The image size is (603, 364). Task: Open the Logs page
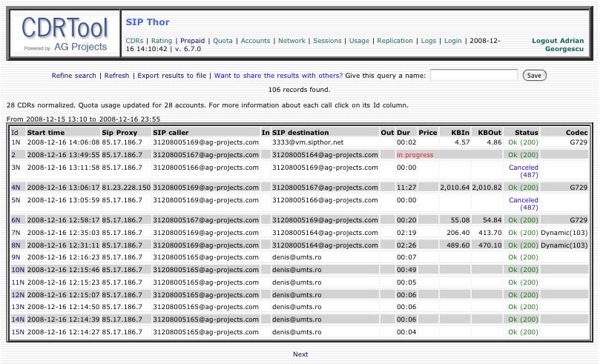429,41
